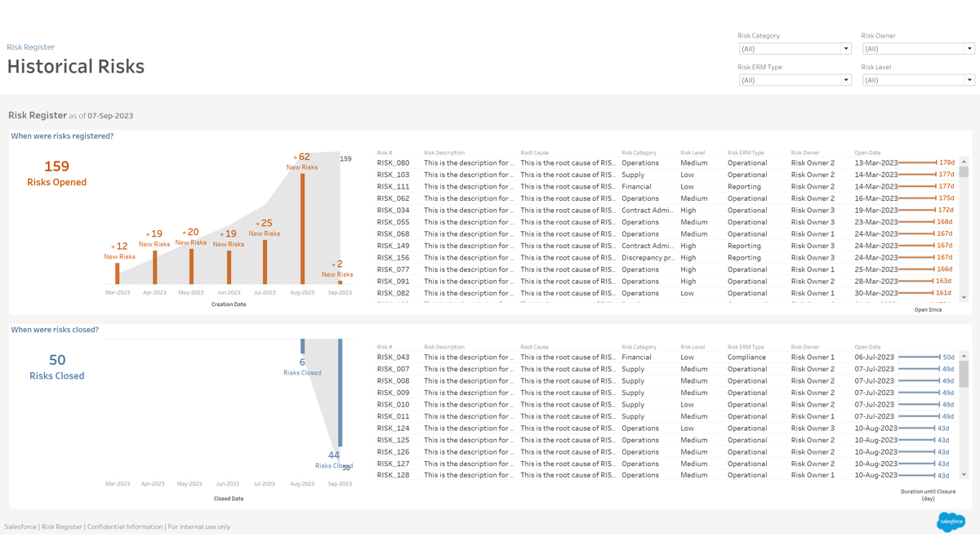
Task: Click the Jul-2023 orange bar with +25
Action: (265, 262)
